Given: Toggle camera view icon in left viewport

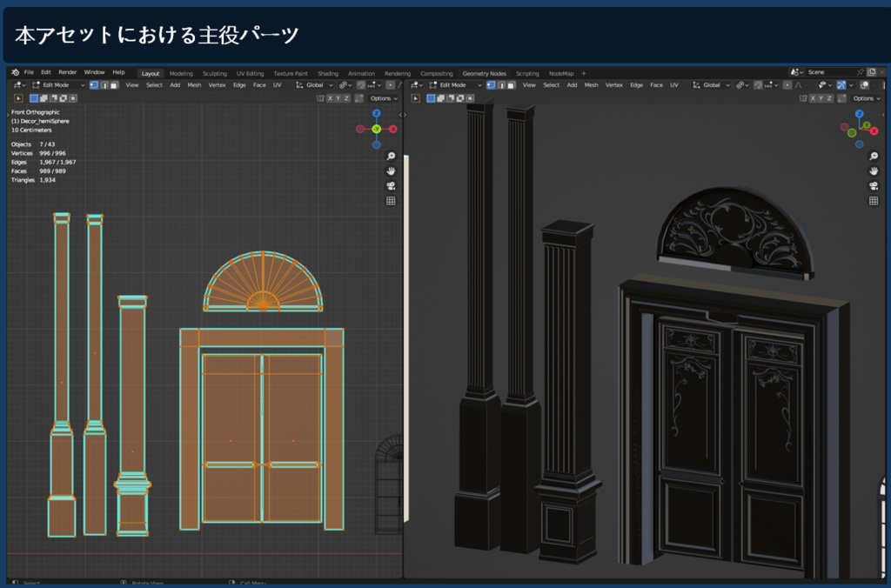Looking at the screenshot, I should (391, 186).
